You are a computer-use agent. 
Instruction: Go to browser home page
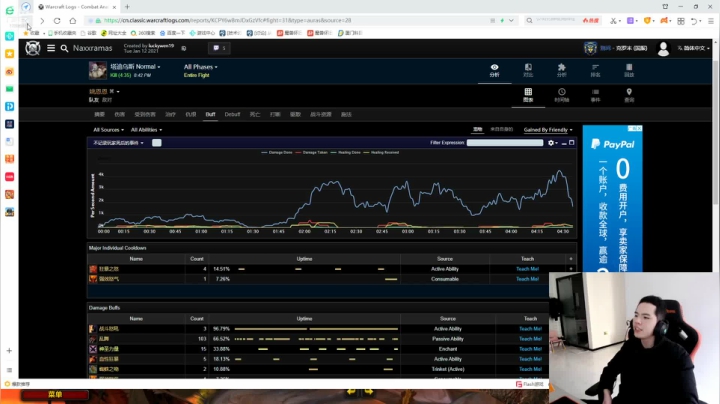[x=73, y=21]
